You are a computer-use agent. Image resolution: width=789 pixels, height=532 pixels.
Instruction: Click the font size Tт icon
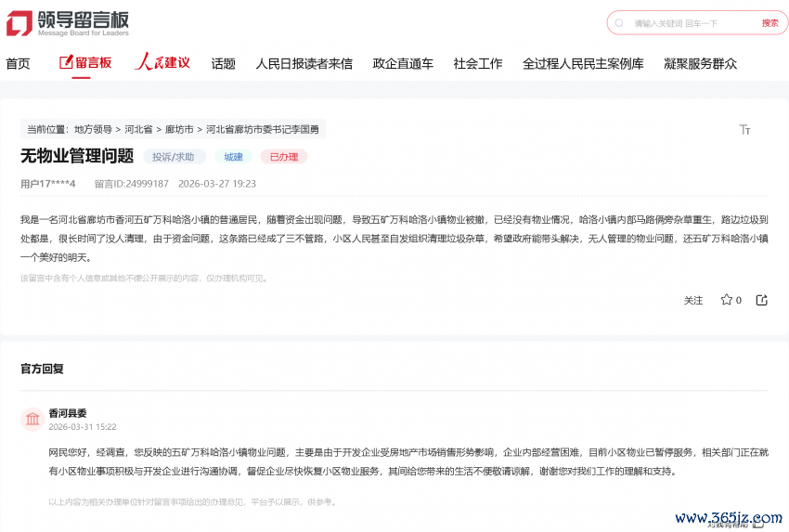coord(744,130)
